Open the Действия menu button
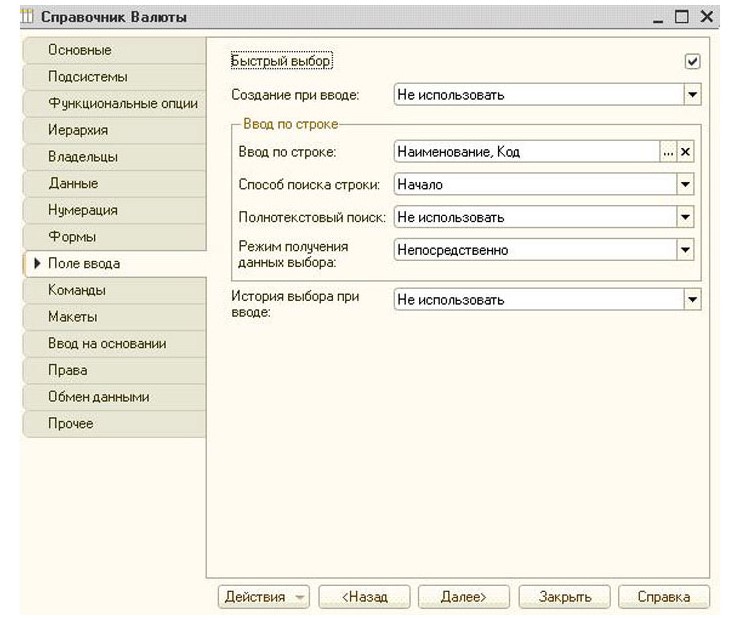 [264, 596]
